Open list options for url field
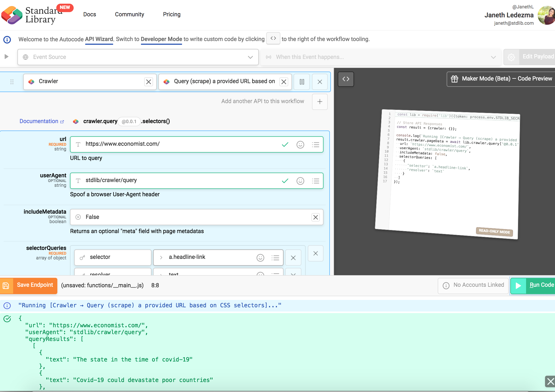Image resolution: width=555 pixels, height=392 pixels. click(x=316, y=145)
